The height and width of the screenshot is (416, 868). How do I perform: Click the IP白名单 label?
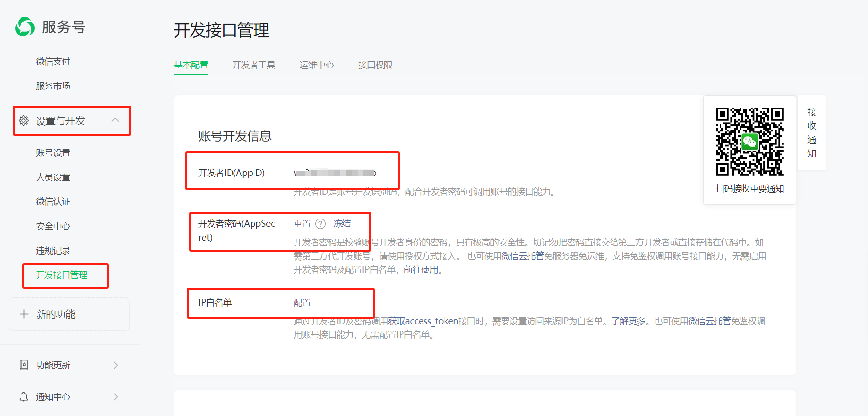[x=215, y=303]
